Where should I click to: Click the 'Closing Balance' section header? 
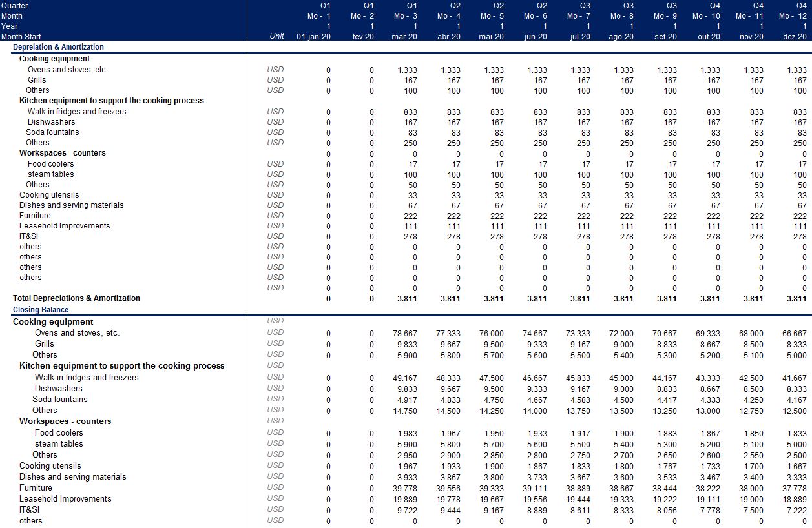41,310
